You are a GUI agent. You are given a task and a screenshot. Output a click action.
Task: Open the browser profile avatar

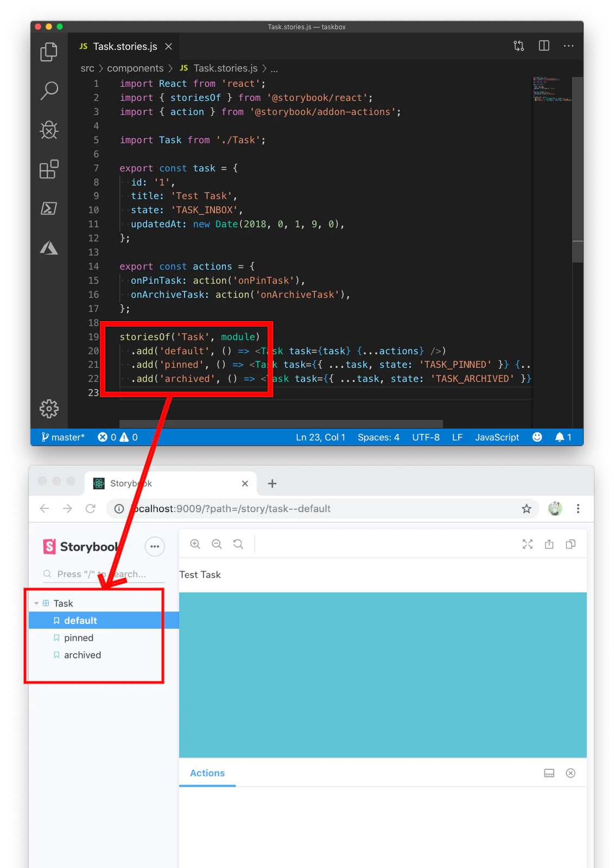[555, 508]
